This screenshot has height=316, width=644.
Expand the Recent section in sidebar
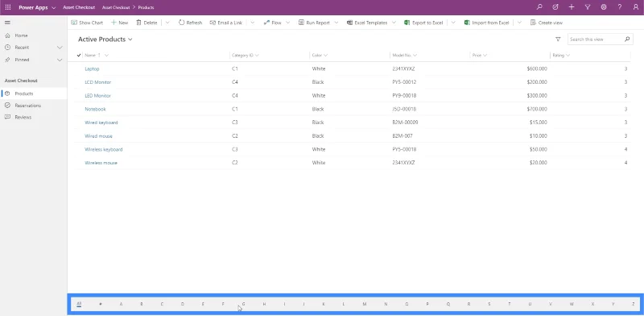tap(60, 48)
